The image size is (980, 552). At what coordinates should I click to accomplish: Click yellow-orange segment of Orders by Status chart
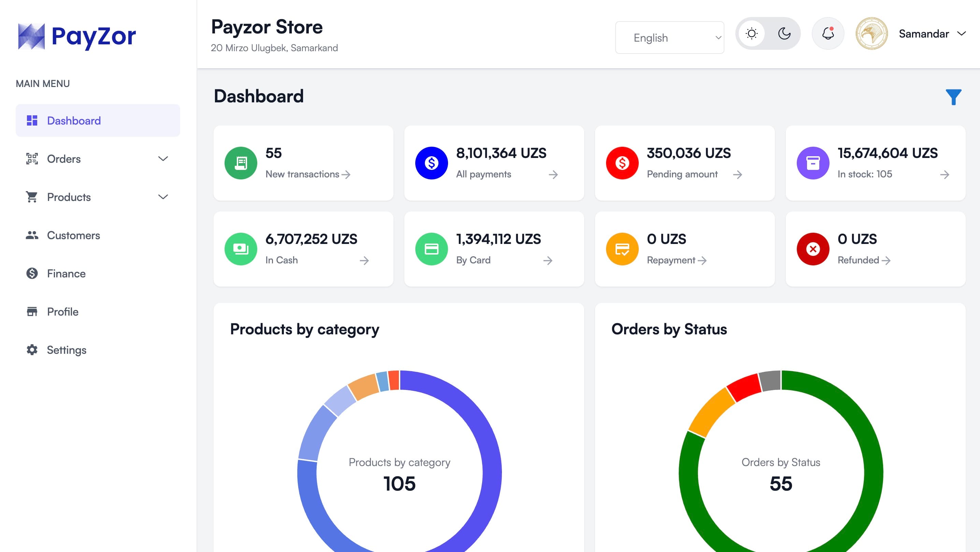pos(711,412)
